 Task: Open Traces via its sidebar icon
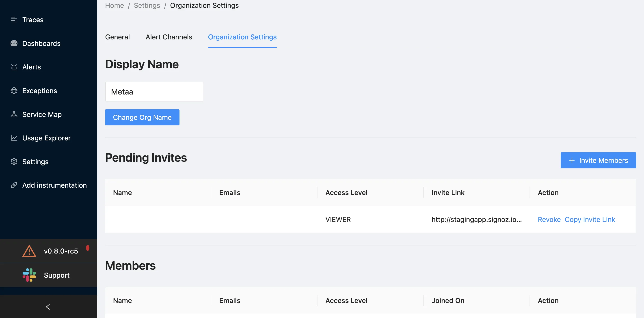[14, 19]
